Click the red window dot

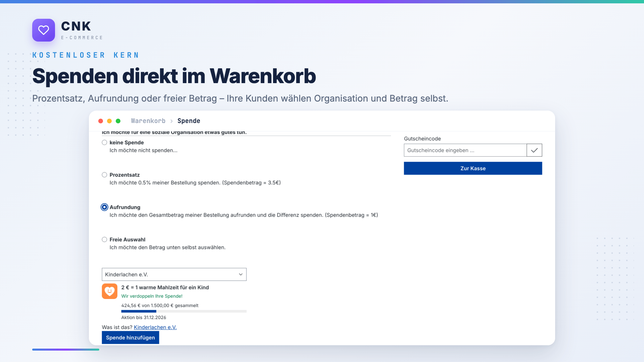(101, 121)
